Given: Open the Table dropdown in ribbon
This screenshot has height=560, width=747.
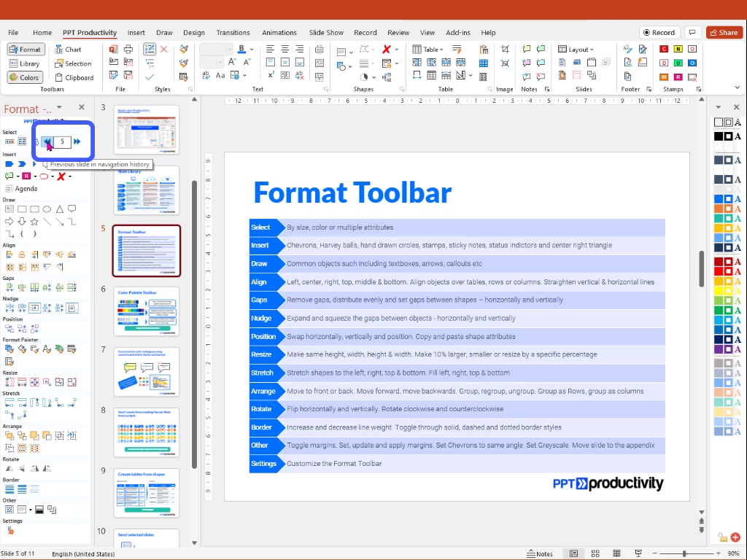Looking at the screenshot, I should pyautogui.click(x=427, y=49).
